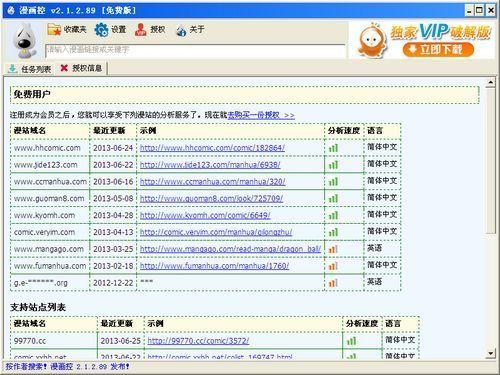Click the red X icon on 授权信息 tab

(x=64, y=68)
